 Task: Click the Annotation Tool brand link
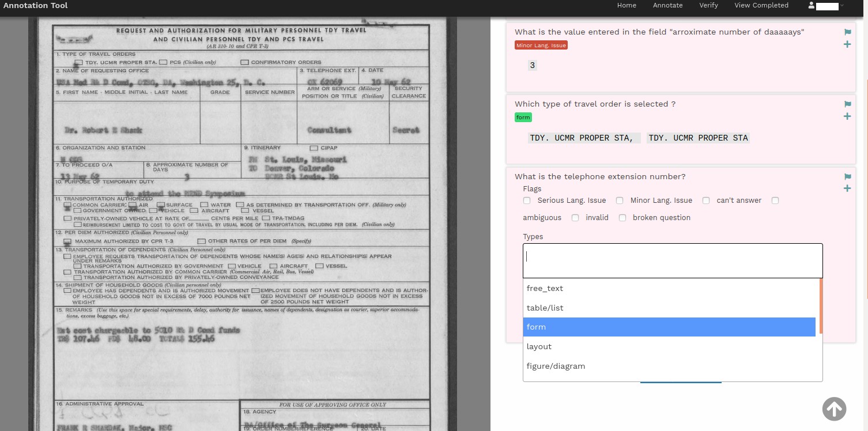(36, 6)
